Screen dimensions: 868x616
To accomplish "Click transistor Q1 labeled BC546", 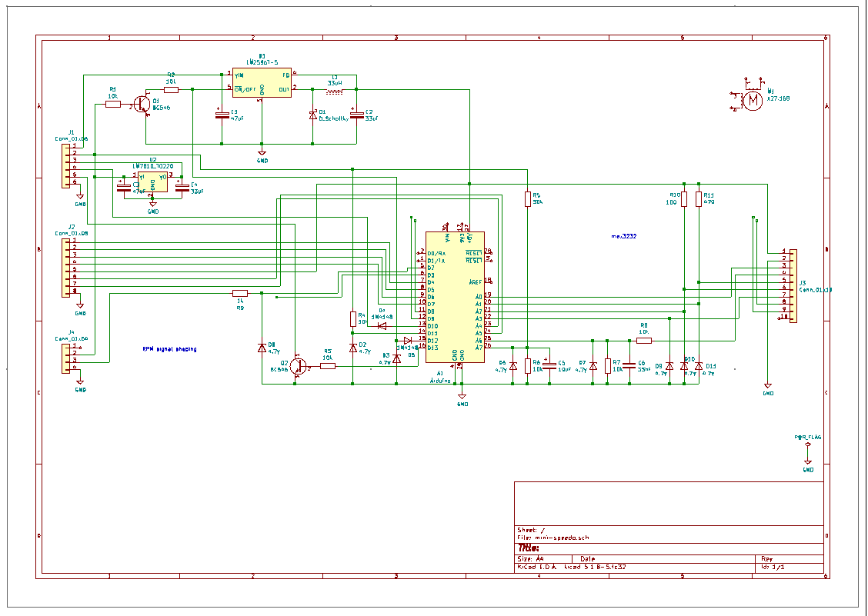I will click(x=142, y=105).
